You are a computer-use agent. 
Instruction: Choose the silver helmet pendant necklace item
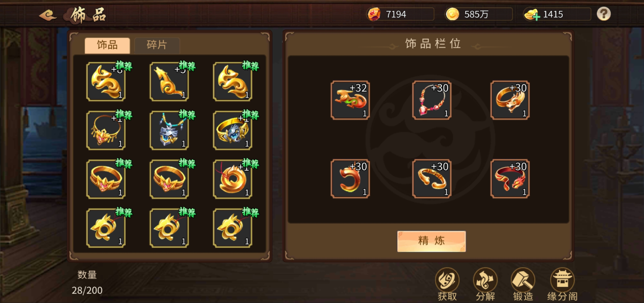tap(169, 130)
